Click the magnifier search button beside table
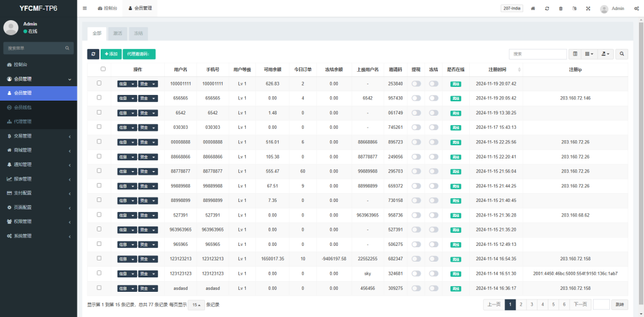644x317 pixels. coord(621,55)
